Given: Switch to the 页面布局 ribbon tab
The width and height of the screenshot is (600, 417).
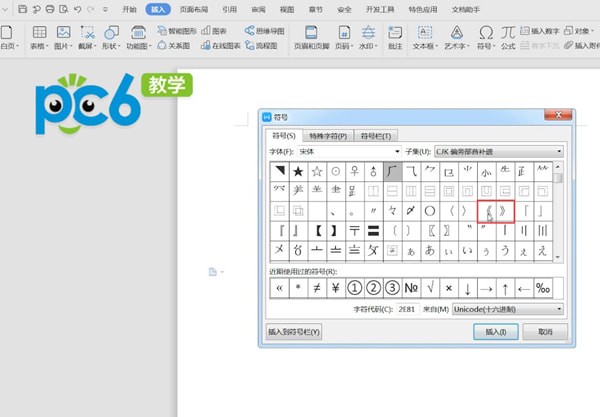Looking at the screenshot, I should pyautogui.click(x=194, y=9).
